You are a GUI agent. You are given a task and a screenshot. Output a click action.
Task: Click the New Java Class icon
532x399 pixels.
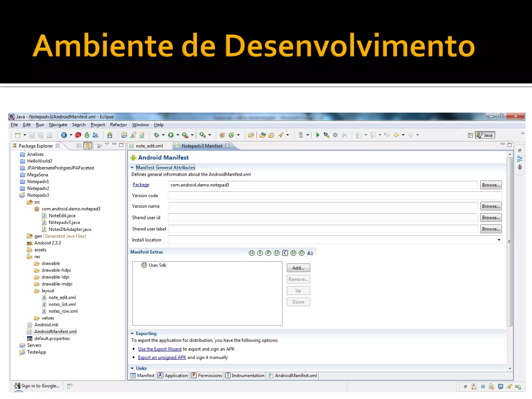click(x=231, y=135)
